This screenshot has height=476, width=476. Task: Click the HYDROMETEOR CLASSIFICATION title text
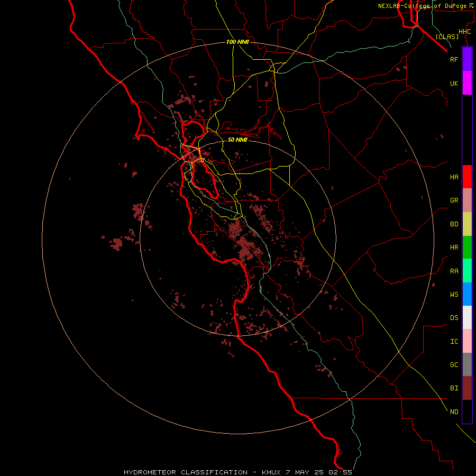click(x=186, y=472)
